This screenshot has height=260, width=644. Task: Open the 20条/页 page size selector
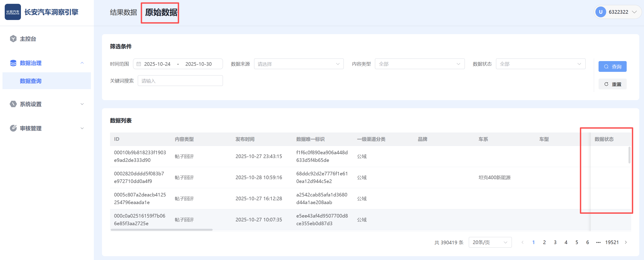click(x=490, y=242)
